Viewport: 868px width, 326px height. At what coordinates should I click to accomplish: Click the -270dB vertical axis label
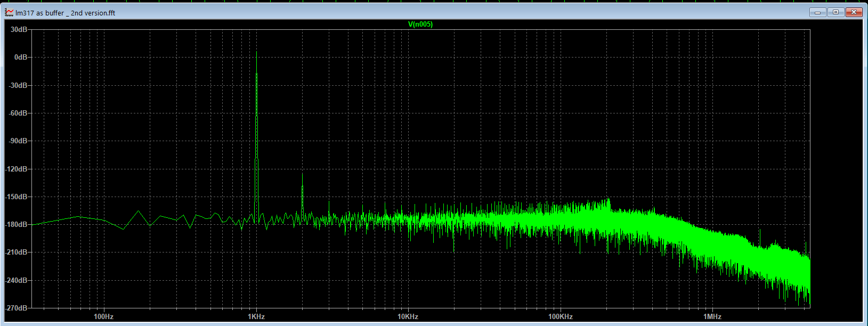[x=17, y=308]
